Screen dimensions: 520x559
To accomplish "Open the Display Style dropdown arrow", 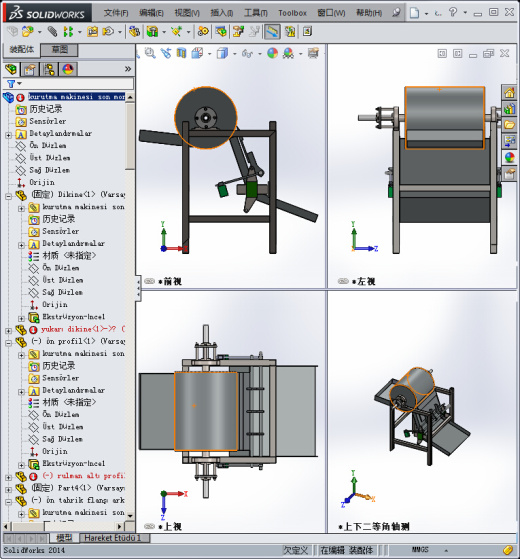I will pyautogui.click(x=235, y=54).
